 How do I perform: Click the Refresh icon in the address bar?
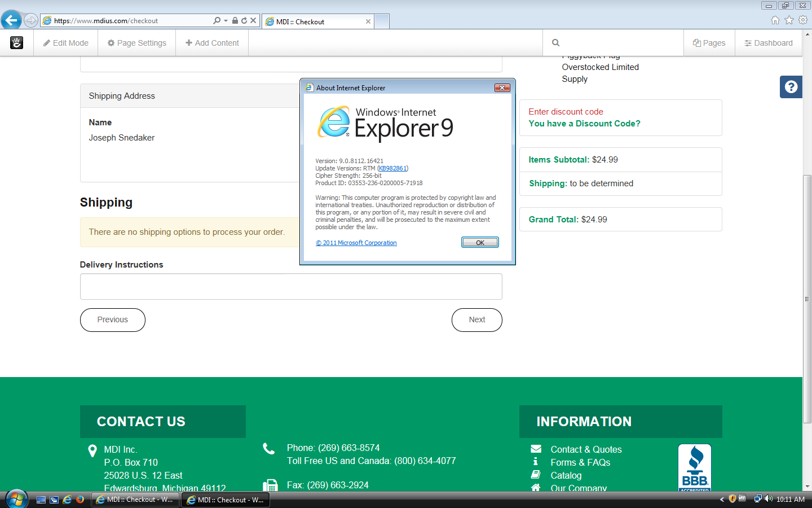click(244, 20)
